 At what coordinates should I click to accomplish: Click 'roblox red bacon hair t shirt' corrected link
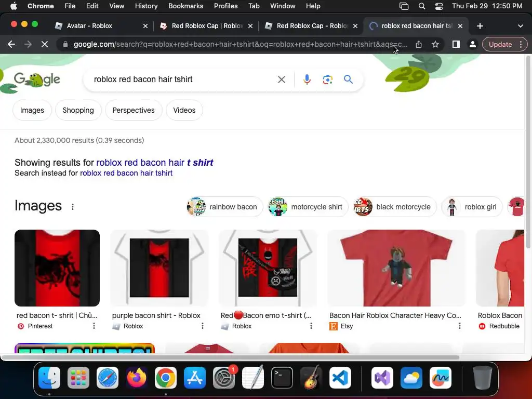coord(155,163)
